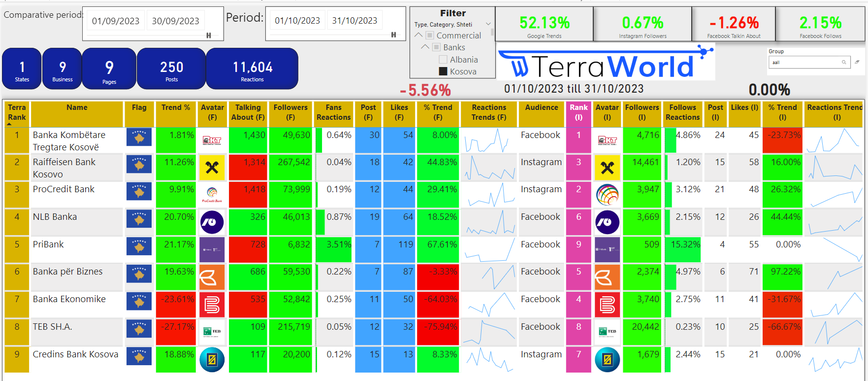Click the Reactions card showing 11,604
Viewport: 868px width, 381px height.
[x=253, y=69]
